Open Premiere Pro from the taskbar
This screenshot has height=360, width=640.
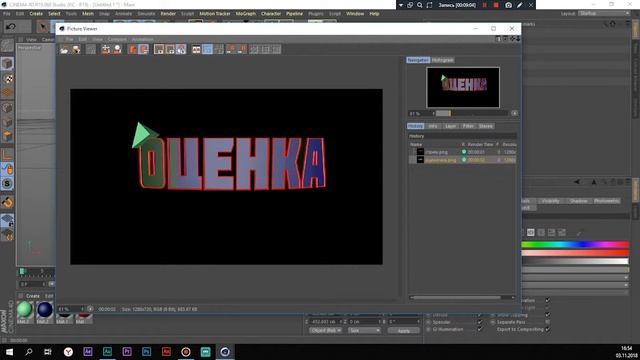[x=127, y=351]
